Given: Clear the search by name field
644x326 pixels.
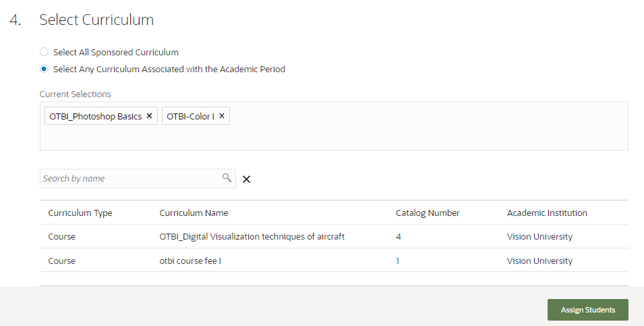Looking at the screenshot, I should tap(246, 179).
